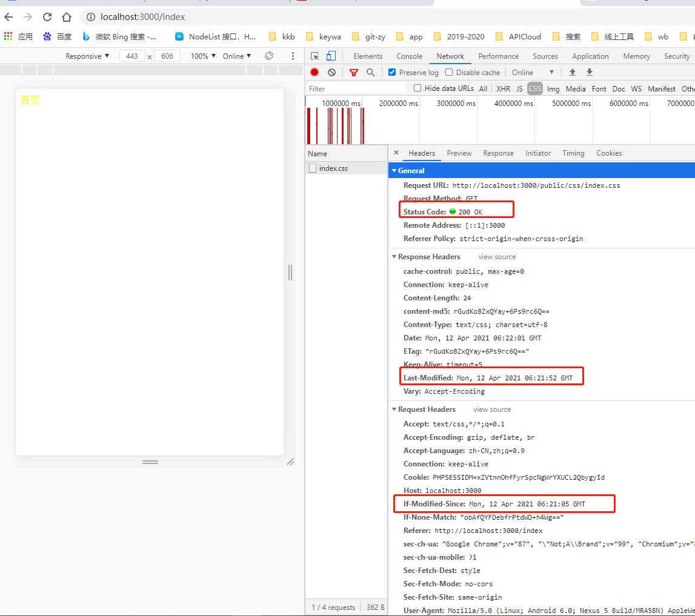Switch to the Console tab
The width and height of the screenshot is (695, 616).
409,56
